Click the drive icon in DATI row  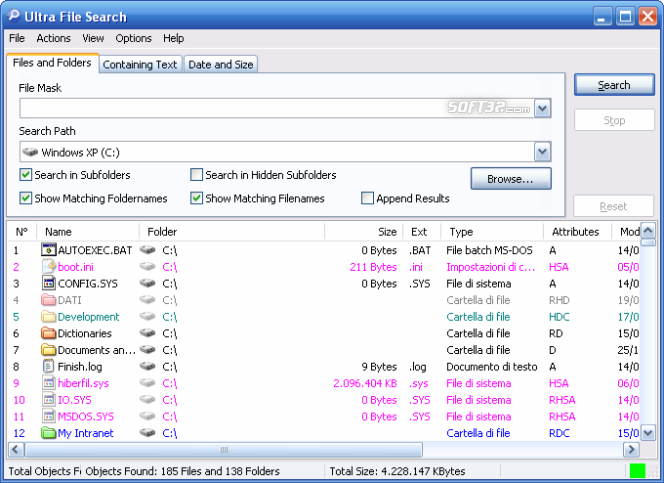pos(148,300)
